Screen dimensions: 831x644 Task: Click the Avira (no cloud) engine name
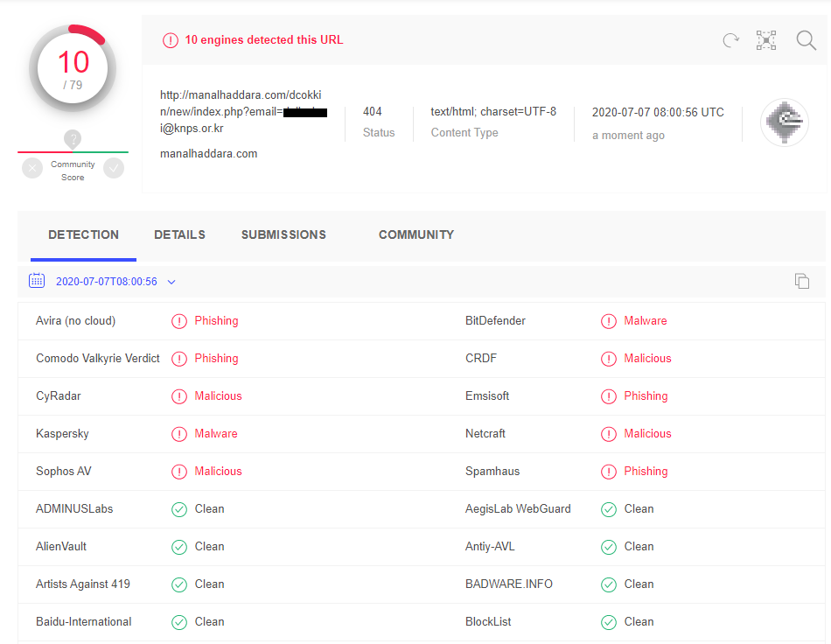(75, 320)
